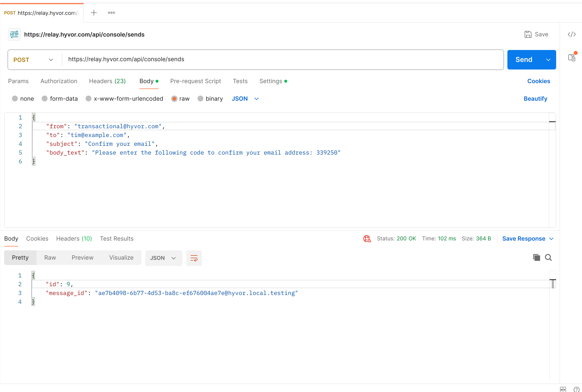Copy the response body

pos(536,257)
